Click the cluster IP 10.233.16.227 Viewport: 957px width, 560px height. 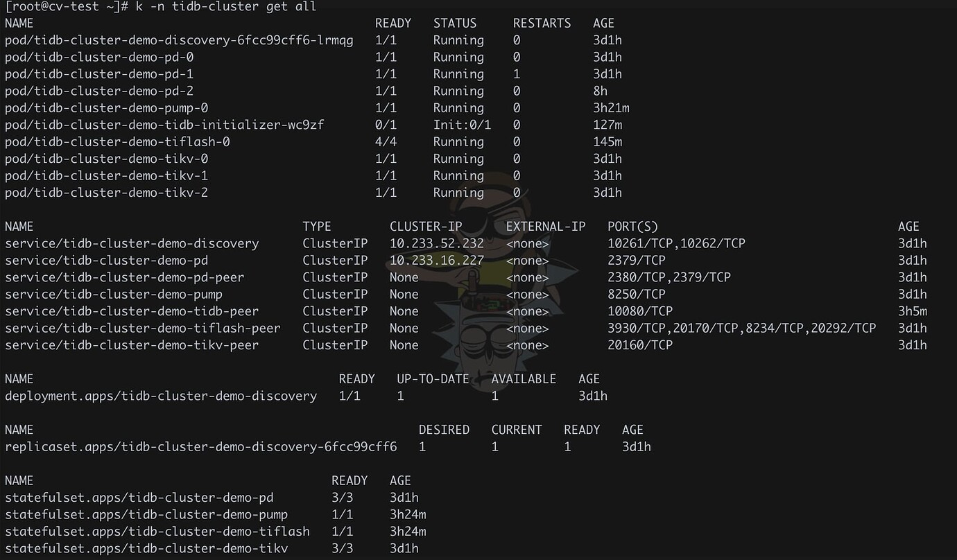(437, 261)
